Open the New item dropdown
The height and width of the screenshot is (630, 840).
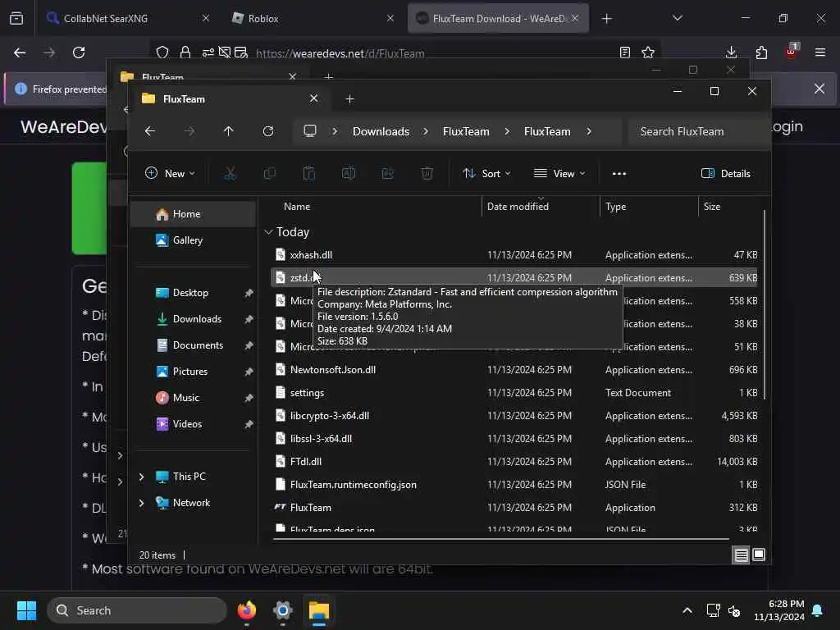point(170,174)
